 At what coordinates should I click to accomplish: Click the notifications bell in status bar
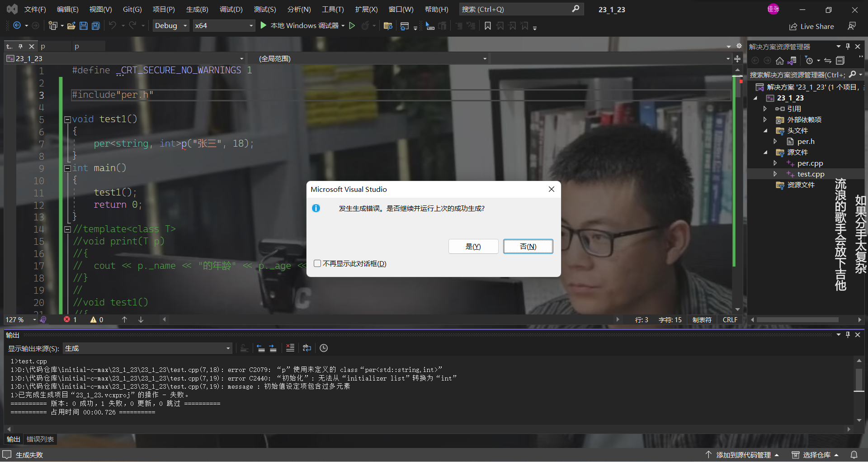coord(854,455)
